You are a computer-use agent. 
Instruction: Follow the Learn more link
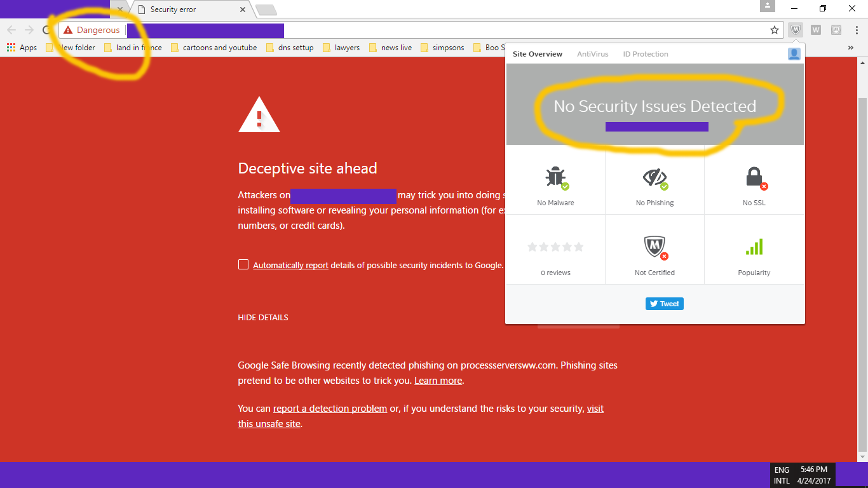438,381
